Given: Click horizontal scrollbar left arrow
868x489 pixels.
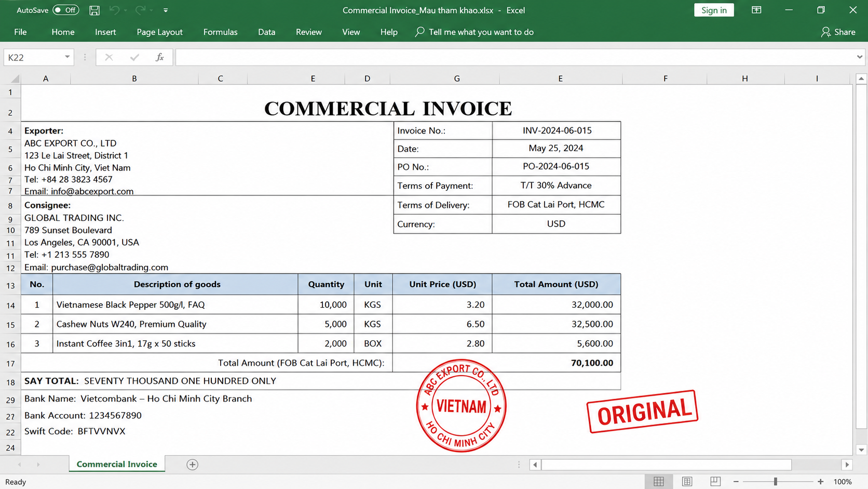Looking at the screenshot, I should (535, 465).
